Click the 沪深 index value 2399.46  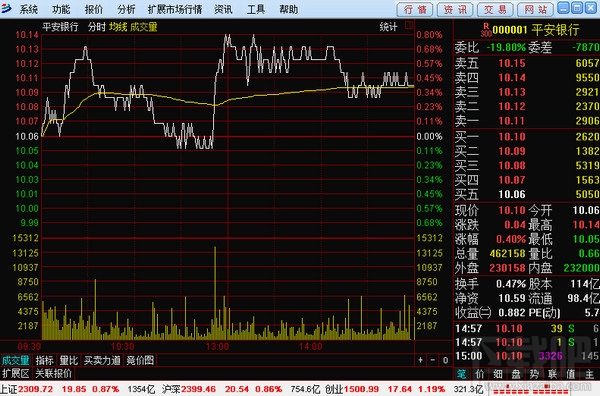coord(199,389)
